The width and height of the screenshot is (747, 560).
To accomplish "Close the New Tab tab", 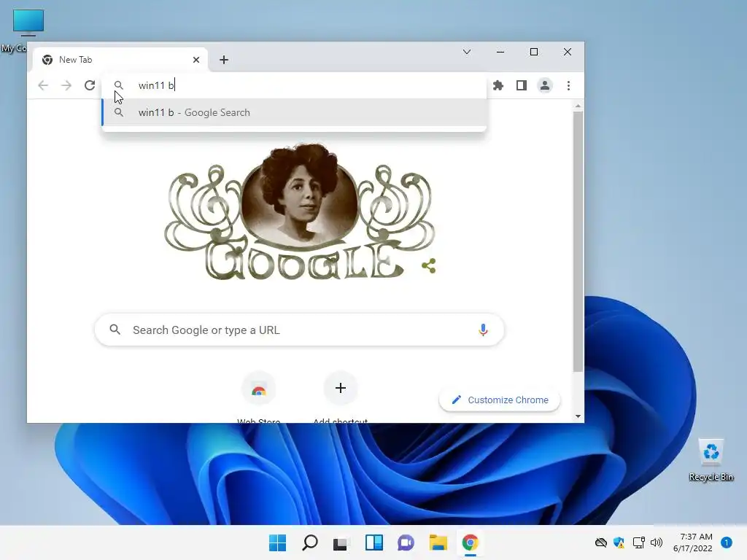I will (x=196, y=60).
